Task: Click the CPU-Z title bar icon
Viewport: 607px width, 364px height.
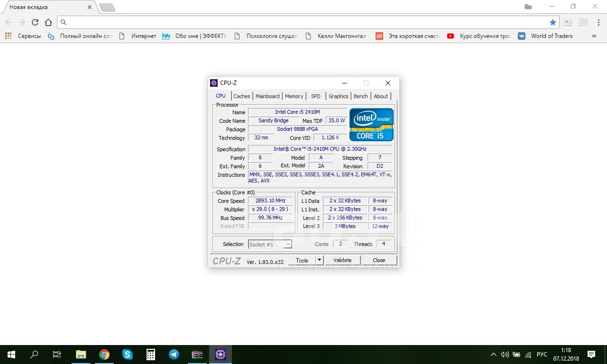Action: [x=214, y=83]
